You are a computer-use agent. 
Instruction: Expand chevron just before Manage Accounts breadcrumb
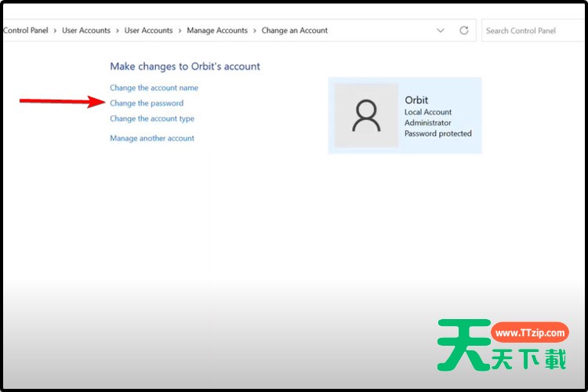coord(180,31)
